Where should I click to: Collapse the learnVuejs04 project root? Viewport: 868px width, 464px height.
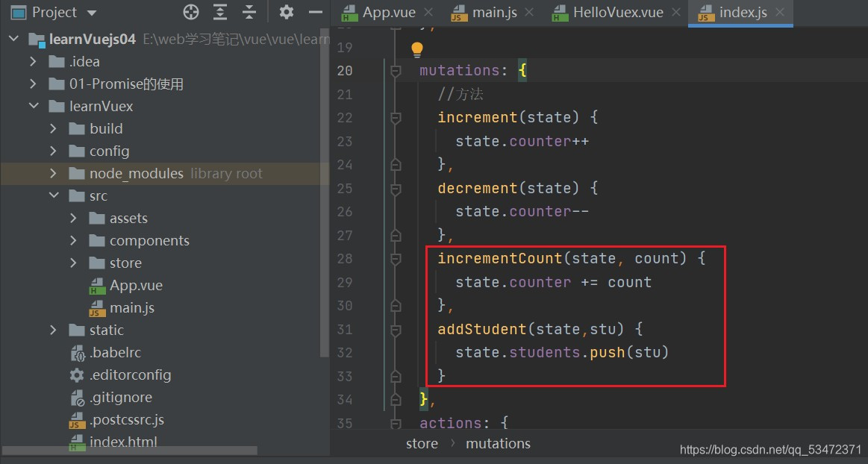point(14,39)
